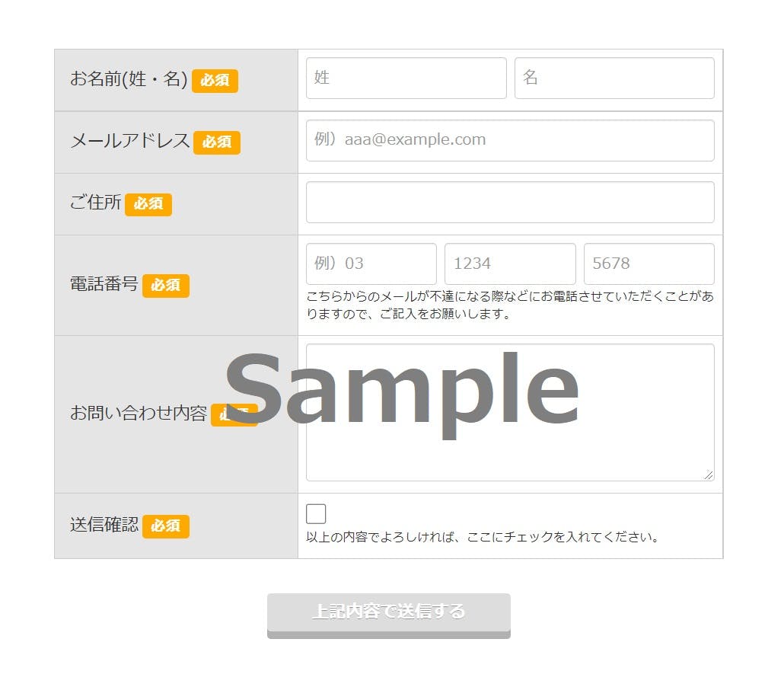Click the 上記内容で送信する submit button
Screen dimensions: 784x687
[x=388, y=615]
